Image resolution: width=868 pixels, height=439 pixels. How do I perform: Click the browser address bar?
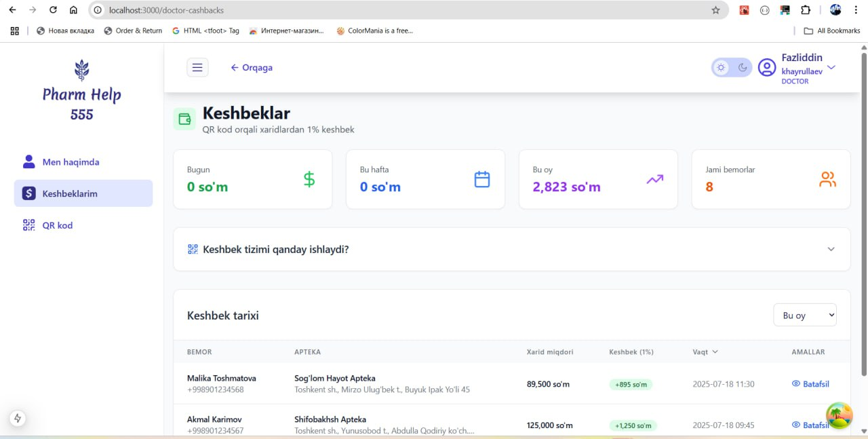click(407, 10)
